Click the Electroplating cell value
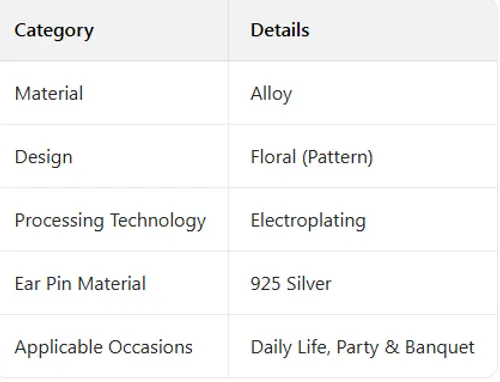Screen dimensions: 500x382 pos(308,221)
